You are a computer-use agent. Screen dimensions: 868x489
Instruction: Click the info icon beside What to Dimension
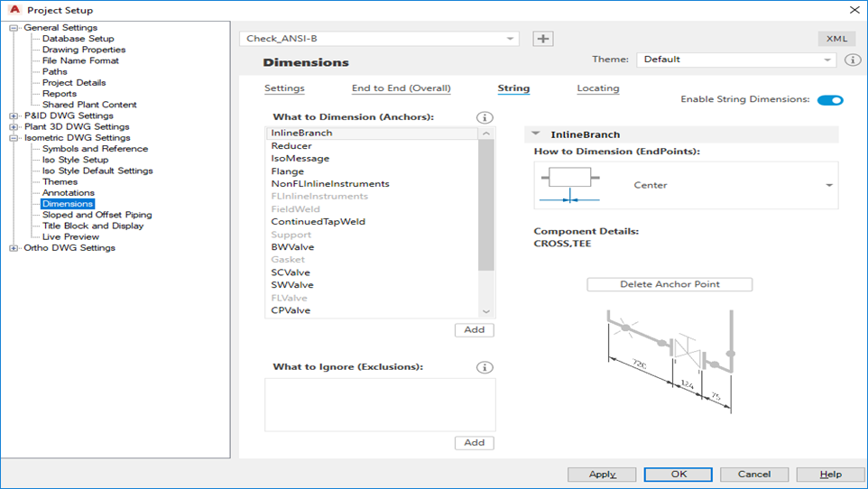[485, 118]
